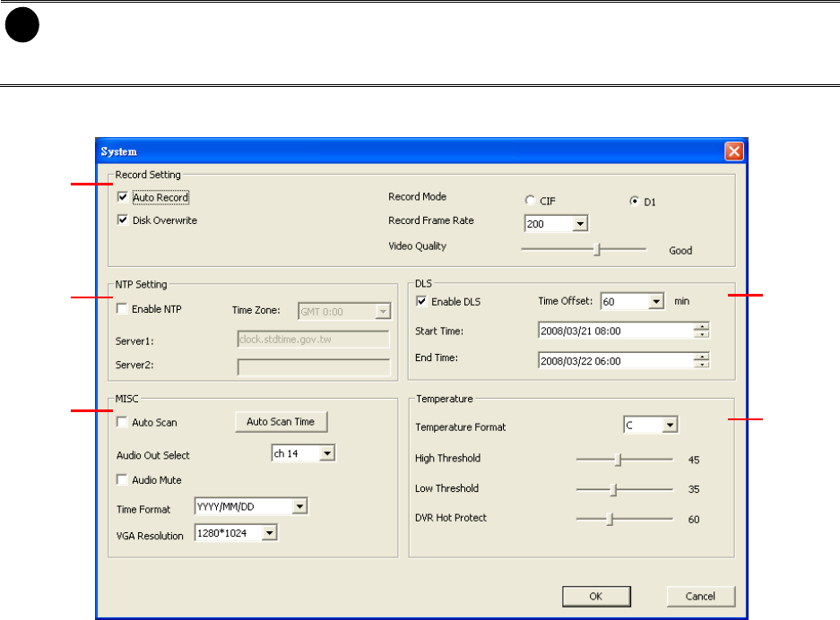The width and height of the screenshot is (840, 620).
Task: Expand the Time Offset dropdown
Action: click(x=655, y=302)
